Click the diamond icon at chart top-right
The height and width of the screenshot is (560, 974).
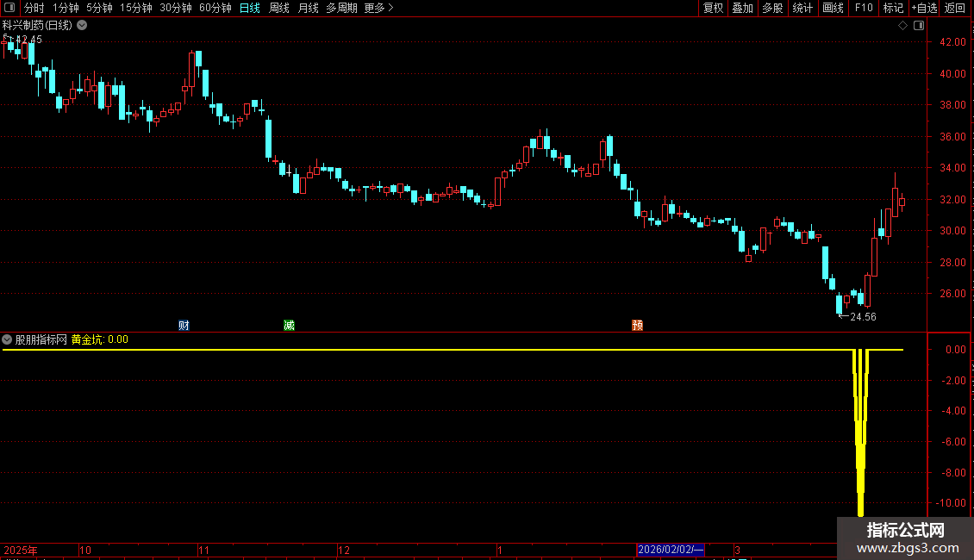tap(902, 26)
